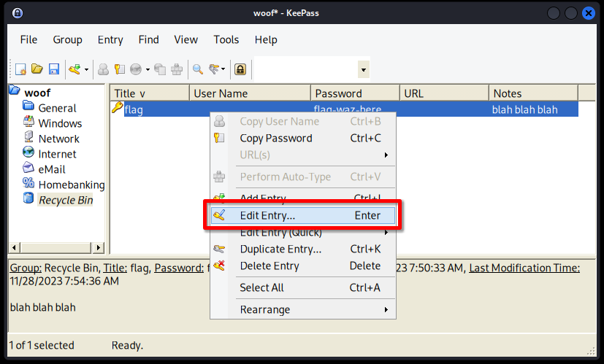Viewport: 604px width, 364px height.
Task: Sort by the Notes column header
Action: (x=533, y=93)
